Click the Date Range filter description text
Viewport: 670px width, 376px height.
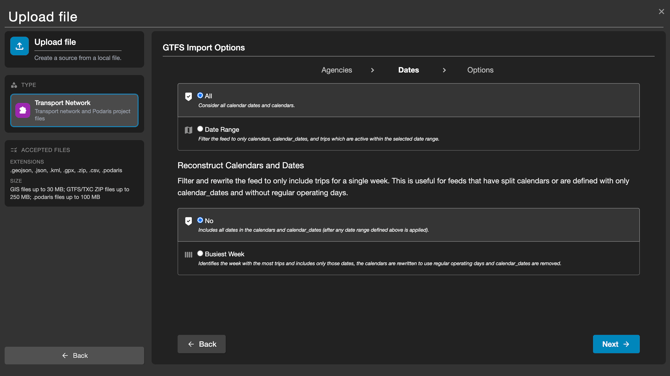pos(318,139)
